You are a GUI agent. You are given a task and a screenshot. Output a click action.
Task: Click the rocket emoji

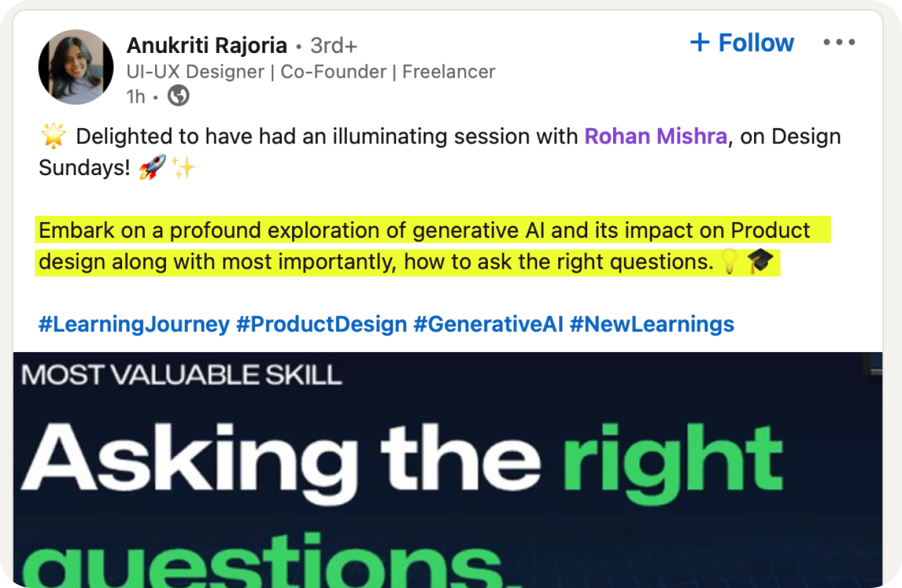(x=152, y=167)
